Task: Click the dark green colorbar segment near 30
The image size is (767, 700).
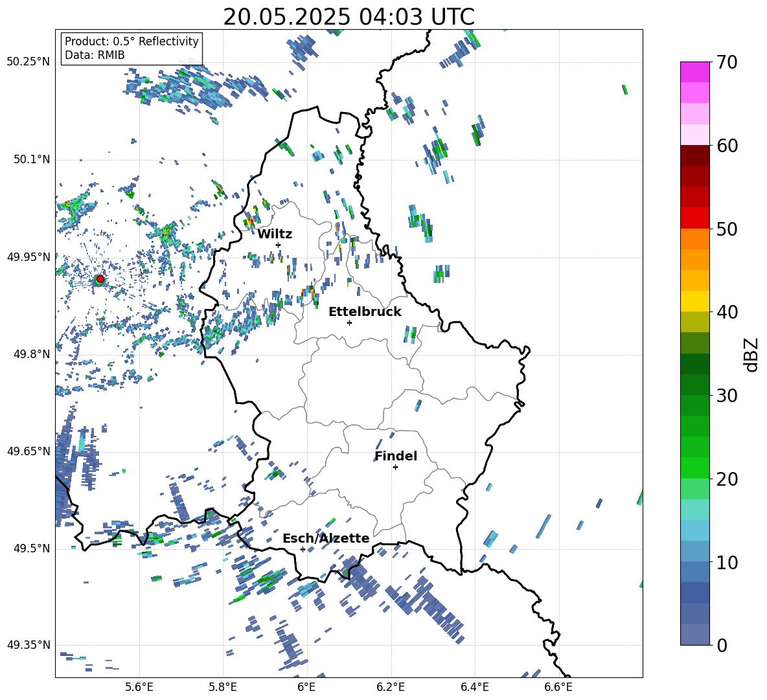Action: pos(694,385)
